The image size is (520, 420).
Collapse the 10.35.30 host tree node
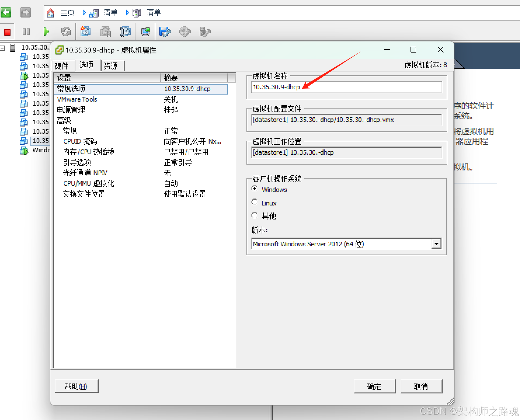click(x=3, y=48)
